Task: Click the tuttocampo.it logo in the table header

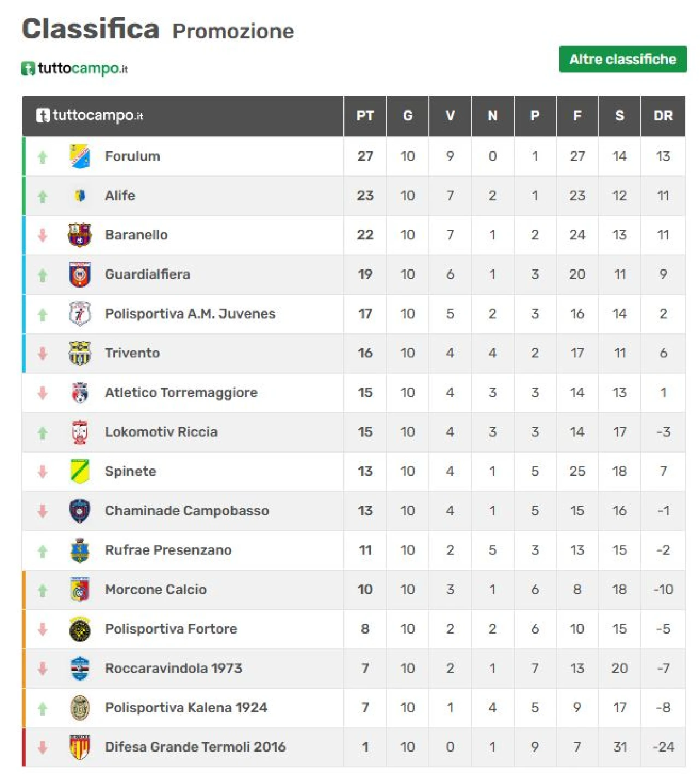Action: pos(90,115)
